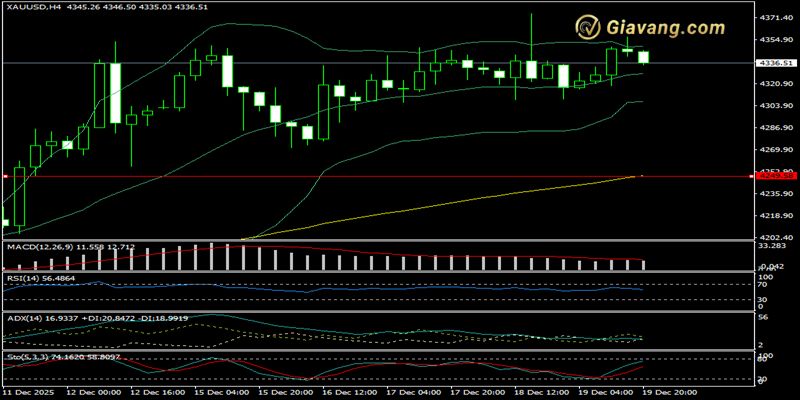Select the most recent candlestick on the chart
This screenshot has height=400, width=800.
(x=643, y=58)
